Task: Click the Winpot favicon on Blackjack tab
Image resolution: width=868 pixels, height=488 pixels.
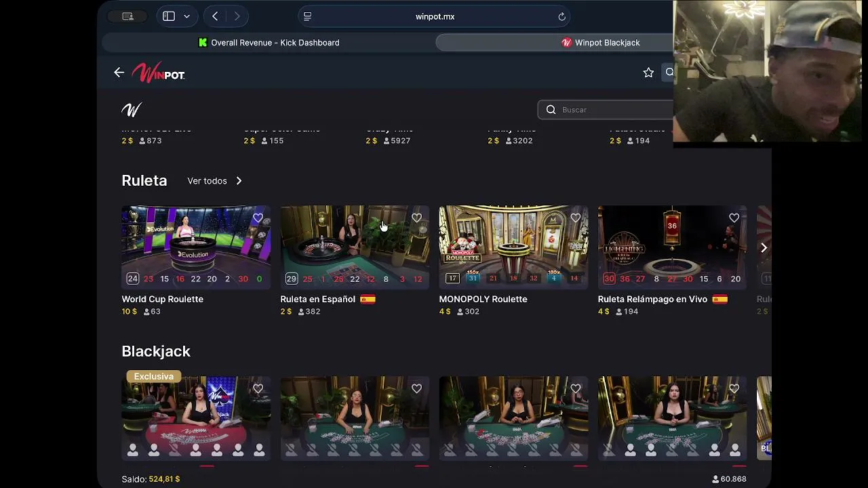Action: [566, 43]
